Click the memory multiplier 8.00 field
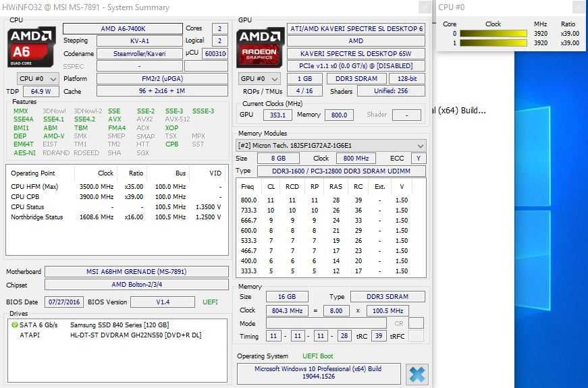 (336, 311)
